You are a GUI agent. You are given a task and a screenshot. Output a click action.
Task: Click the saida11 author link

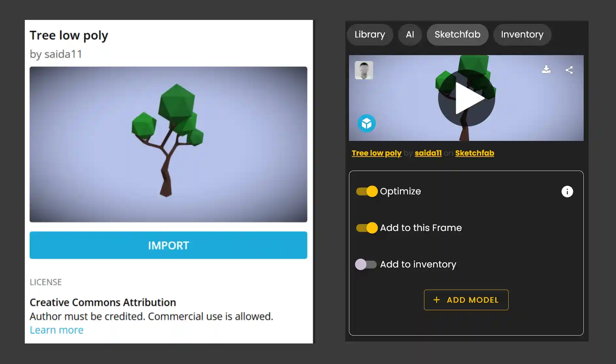click(x=428, y=153)
